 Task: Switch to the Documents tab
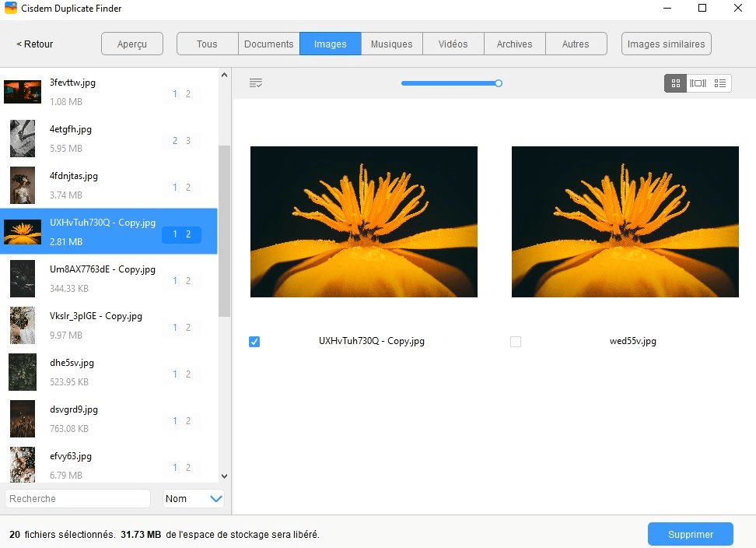(x=268, y=44)
